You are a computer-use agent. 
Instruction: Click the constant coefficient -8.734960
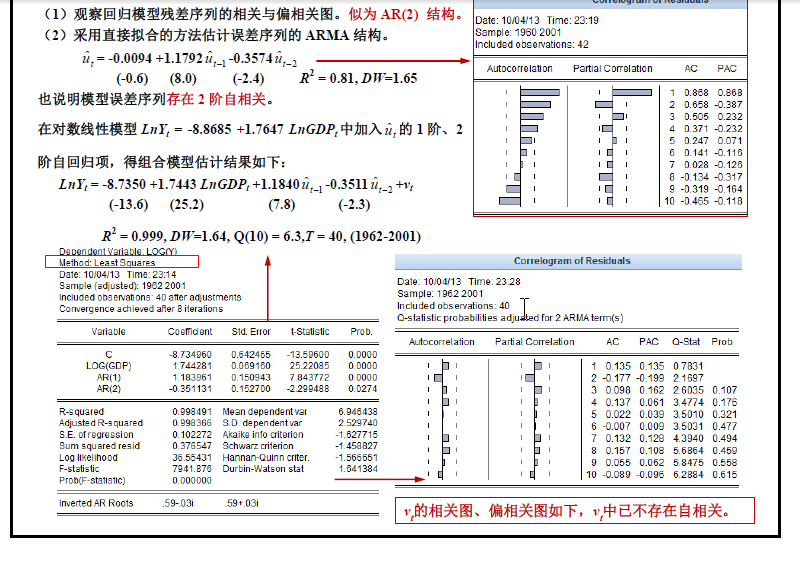tap(190, 355)
